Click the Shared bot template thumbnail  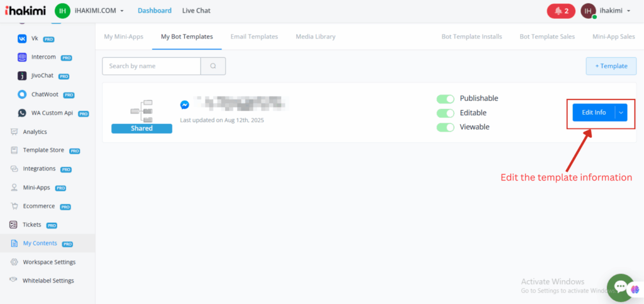142,115
